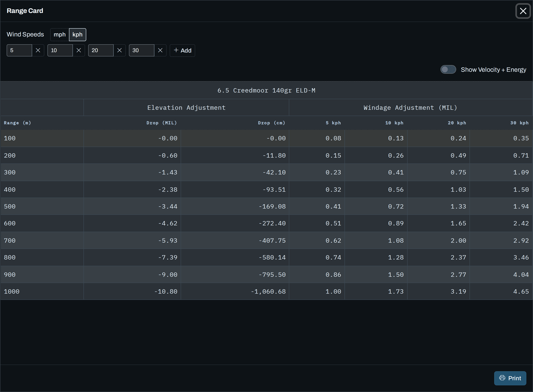Click the -1,060.68 drop cm value

coord(268,291)
